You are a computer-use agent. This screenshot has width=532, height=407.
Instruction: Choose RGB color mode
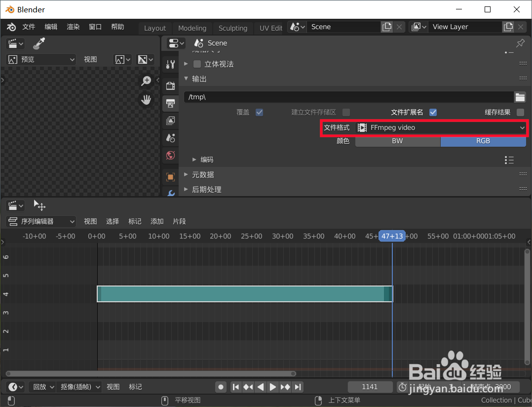coord(483,141)
